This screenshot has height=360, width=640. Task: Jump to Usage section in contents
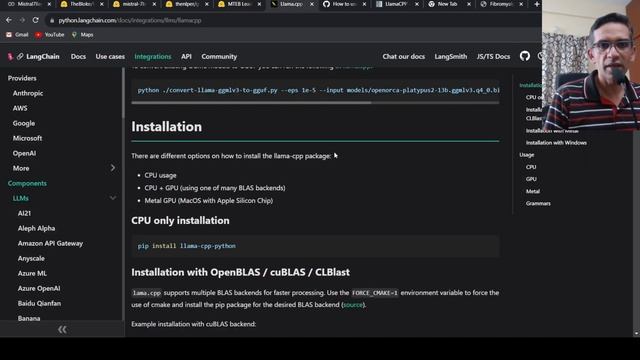[527, 155]
